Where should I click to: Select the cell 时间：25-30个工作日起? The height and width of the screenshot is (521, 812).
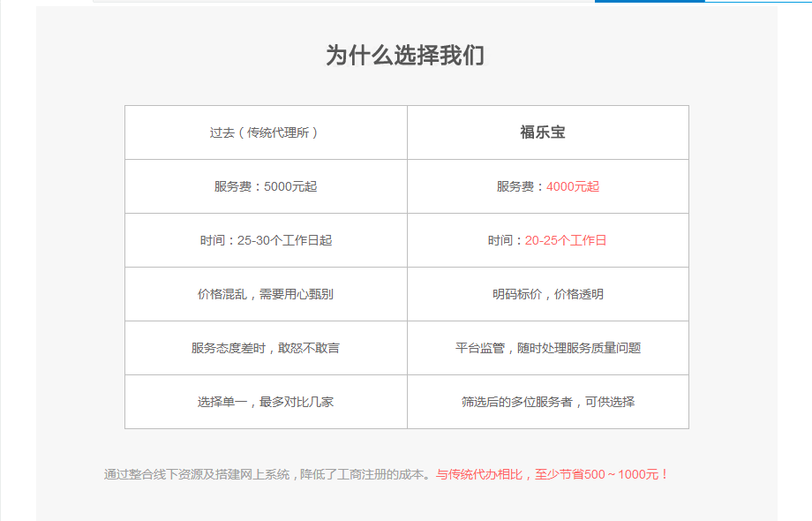click(266, 240)
